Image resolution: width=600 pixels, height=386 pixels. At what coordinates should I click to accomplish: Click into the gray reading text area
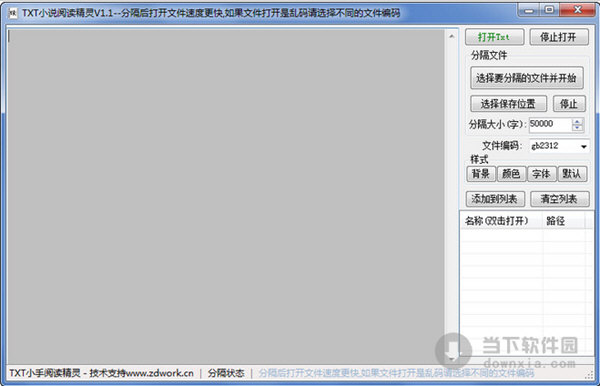[226, 197]
